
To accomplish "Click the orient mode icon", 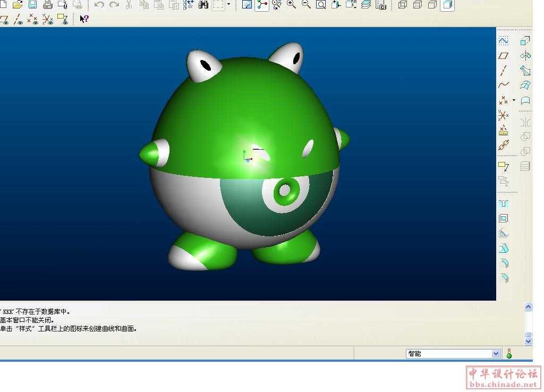I will click(277, 4).
